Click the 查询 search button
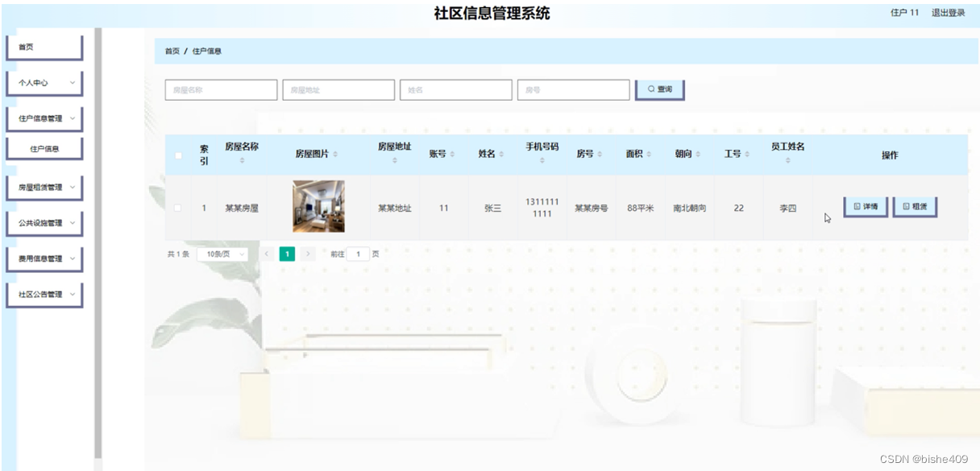Screen dimensions: 980x471 pos(660,89)
